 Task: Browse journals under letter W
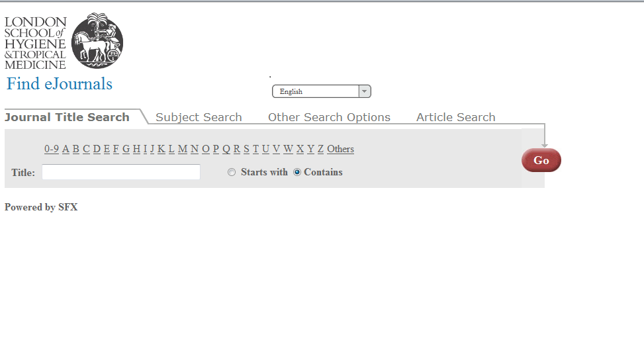tap(289, 149)
